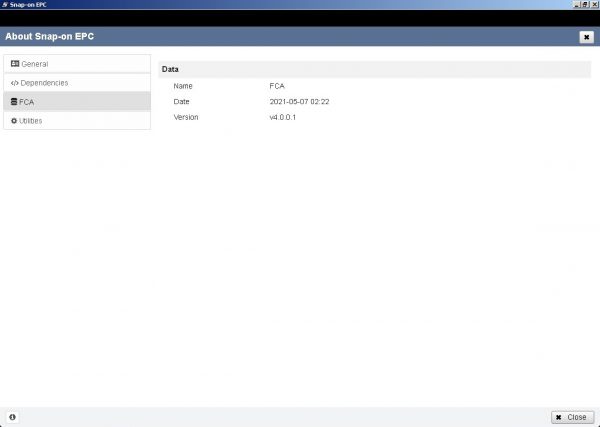Screen dimensions: 600x427
Task: Close the Snap-on EPC application window
Action: 595,5
